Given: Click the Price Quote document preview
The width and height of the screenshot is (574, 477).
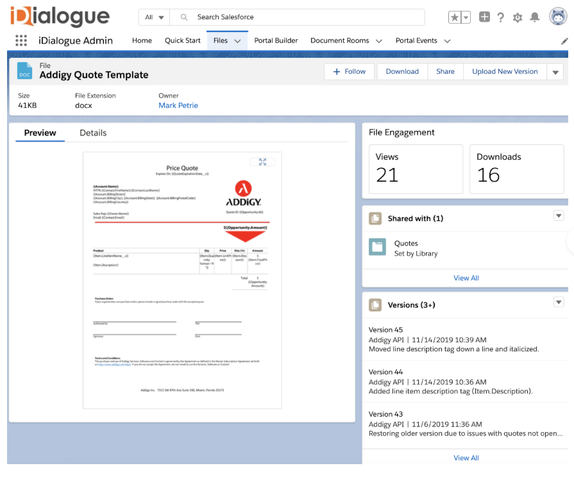Looking at the screenshot, I should (182, 280).
